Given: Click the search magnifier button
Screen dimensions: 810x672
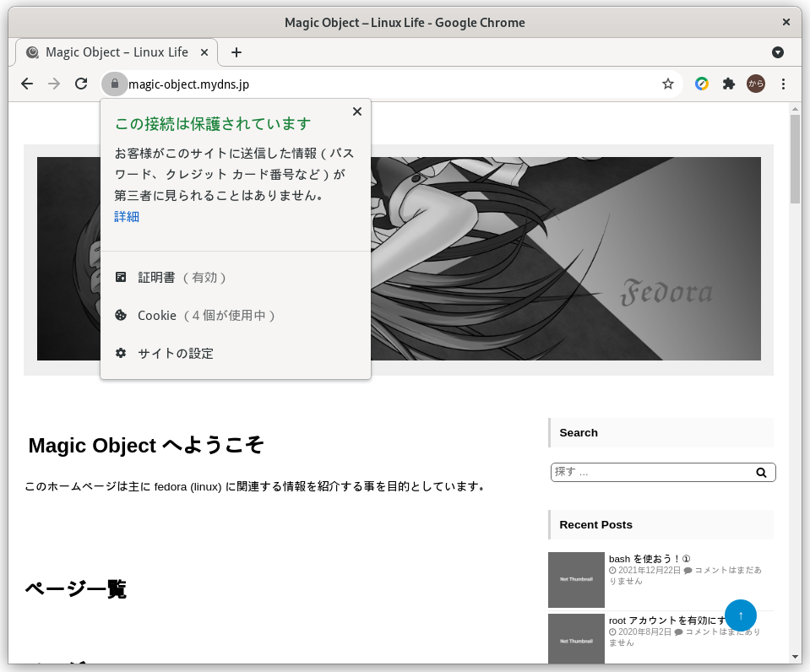Looking at the screenshot, I should pyautogui.click(x=761, y=472).
